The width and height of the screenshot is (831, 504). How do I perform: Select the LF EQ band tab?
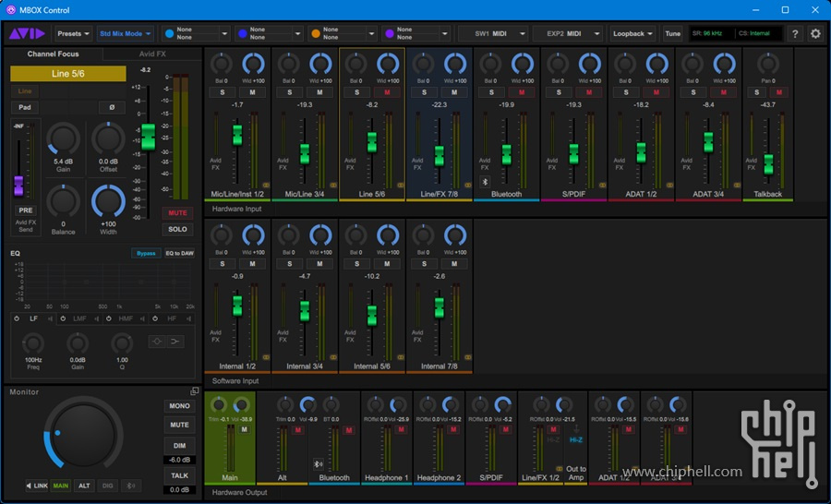(33, 318)
